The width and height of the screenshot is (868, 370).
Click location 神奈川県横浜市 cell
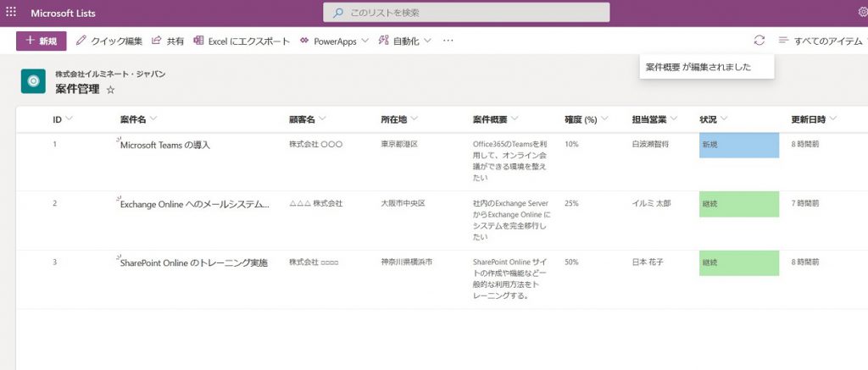pyautogui.click(x=407, y=262)
